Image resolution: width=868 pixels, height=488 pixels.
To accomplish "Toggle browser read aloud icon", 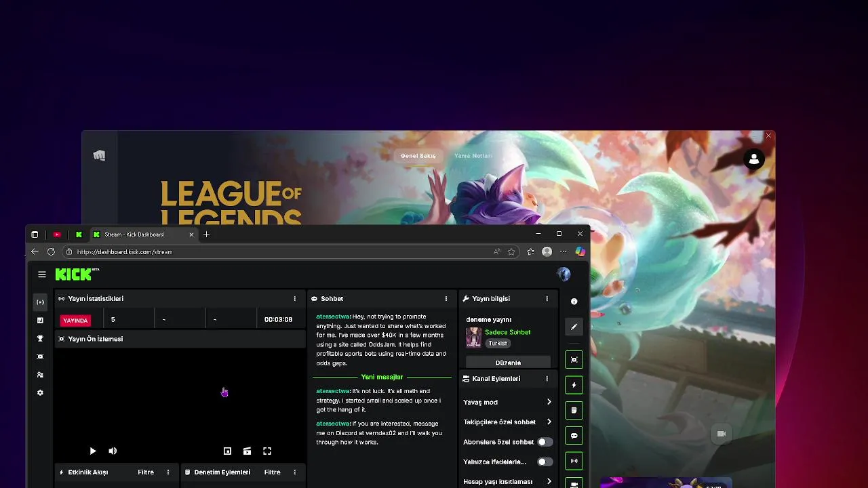I will 497,251.
